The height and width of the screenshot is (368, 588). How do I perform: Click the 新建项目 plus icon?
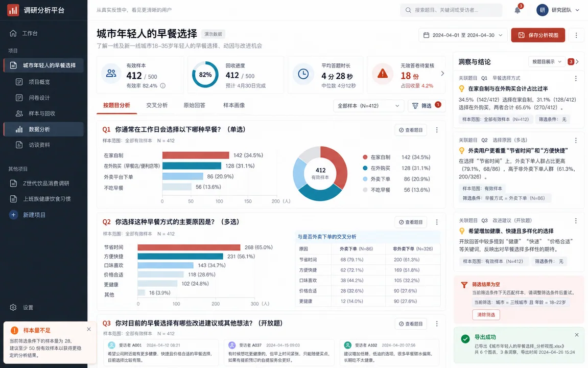pyautogui.click(x=13, y=215)
